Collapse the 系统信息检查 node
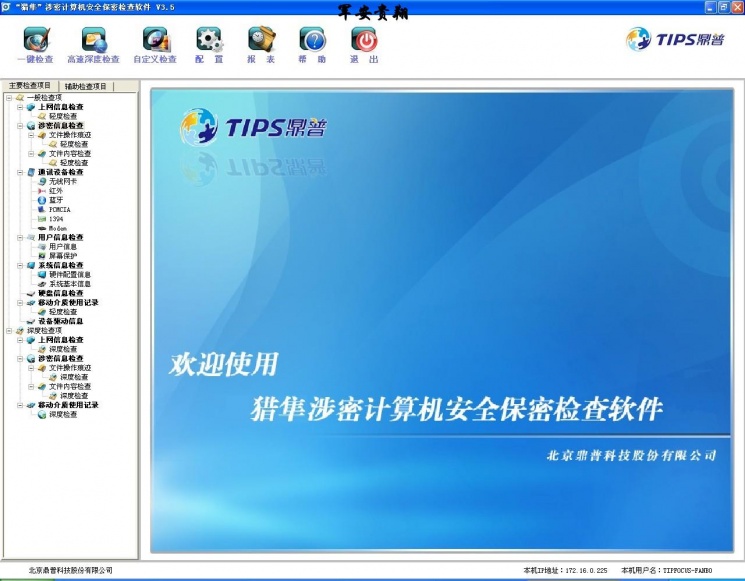This screenshot has width=745, height=581. coord(20,265)
